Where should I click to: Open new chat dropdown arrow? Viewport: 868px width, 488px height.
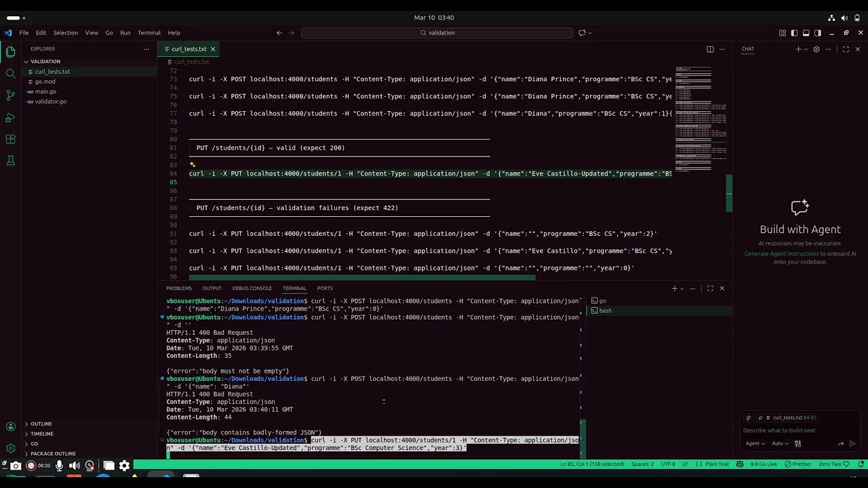point(805,49)
